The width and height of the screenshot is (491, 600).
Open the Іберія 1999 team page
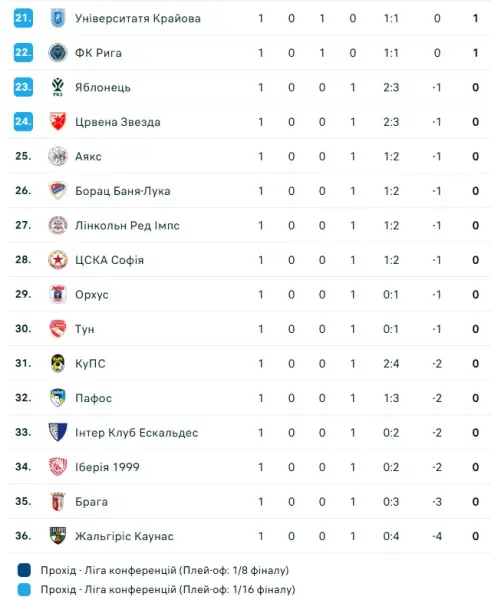107,467
